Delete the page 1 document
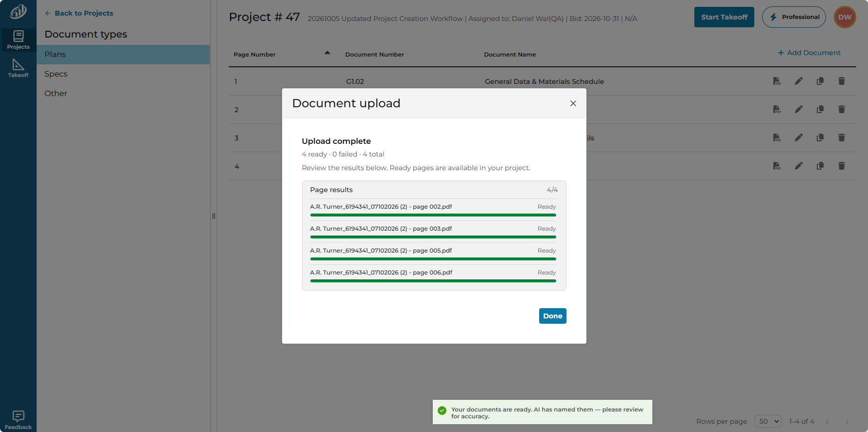Viewport: 868px width, 432px height. coord(841,81)
